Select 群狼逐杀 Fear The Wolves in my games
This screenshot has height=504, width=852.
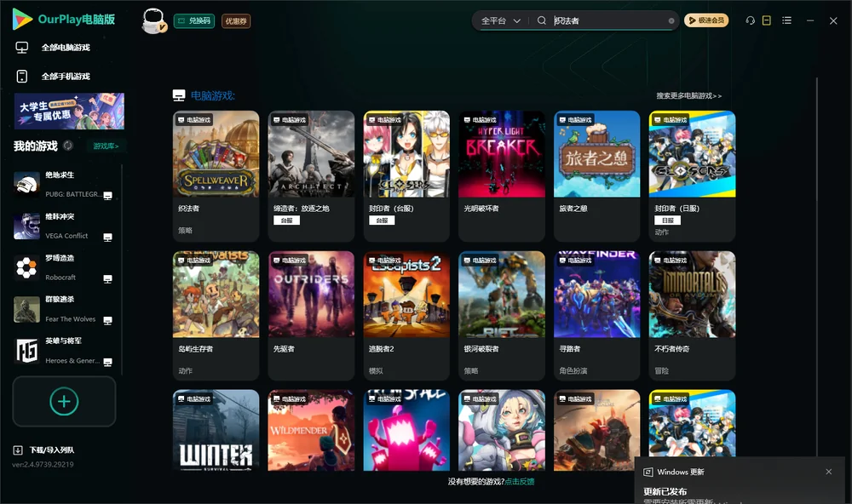click(64, 309)
